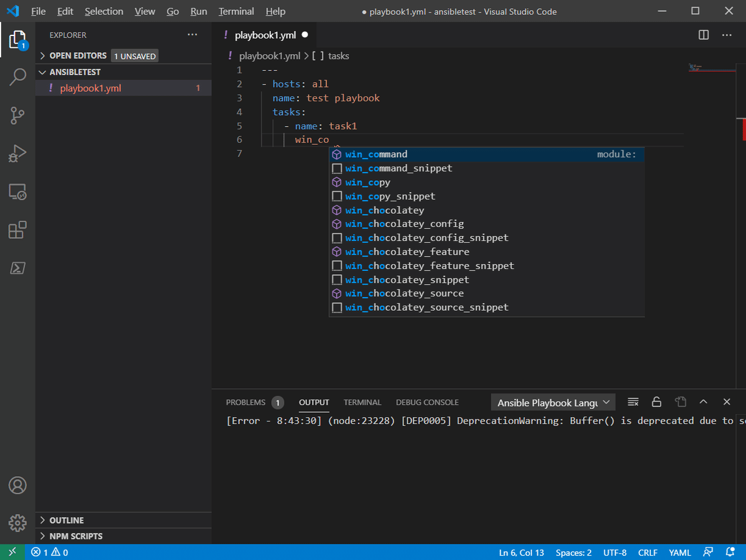Image resolution: width=746 pixels, height=560 pixels.
Task: Click the remote window indicator in status bar
Action: [12, 552]
